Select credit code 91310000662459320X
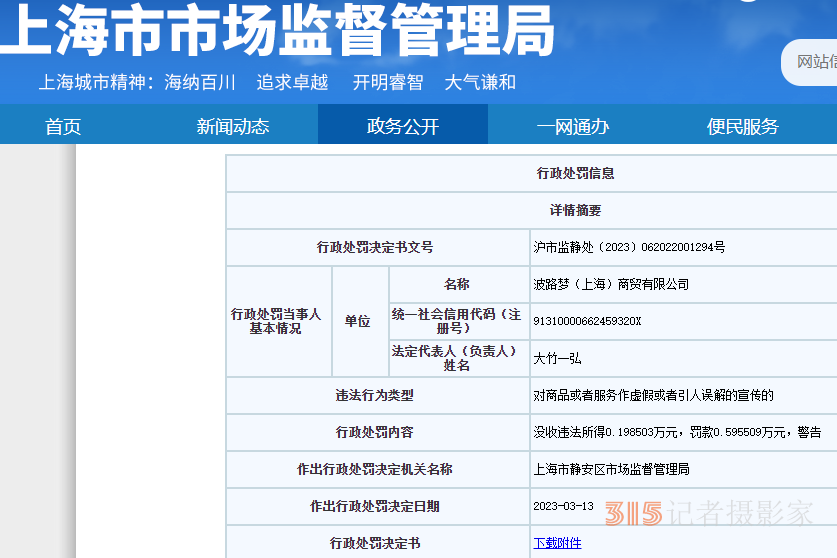The height and width of the screenshot is (558, 837). point(587,321)
